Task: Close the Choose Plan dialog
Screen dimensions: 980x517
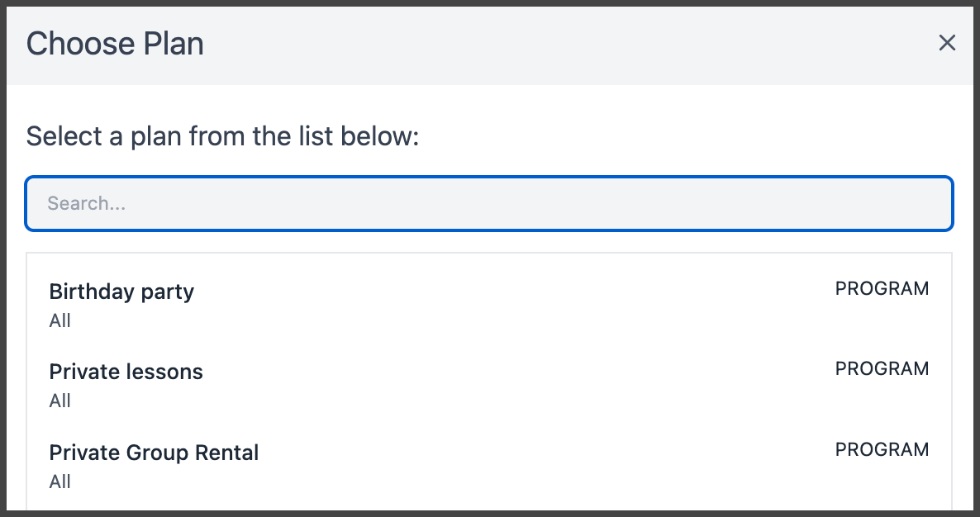Action: point(947,43)
